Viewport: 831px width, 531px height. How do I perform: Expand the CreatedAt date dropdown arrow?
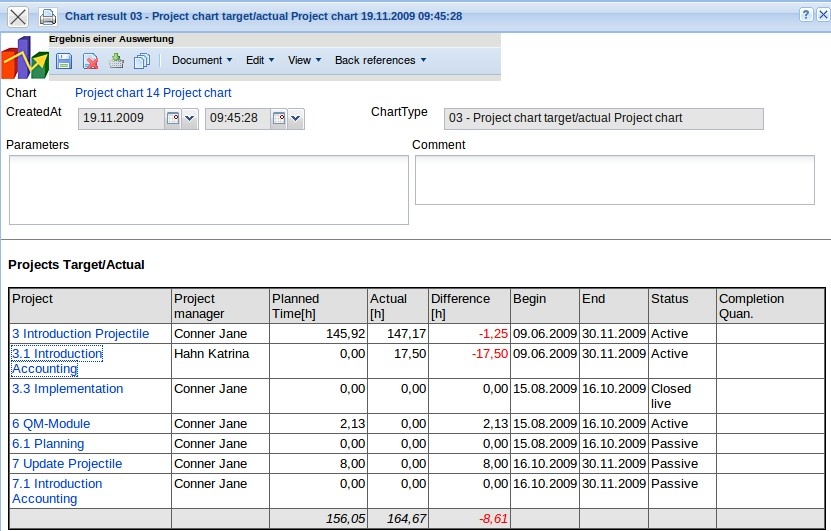190,119
